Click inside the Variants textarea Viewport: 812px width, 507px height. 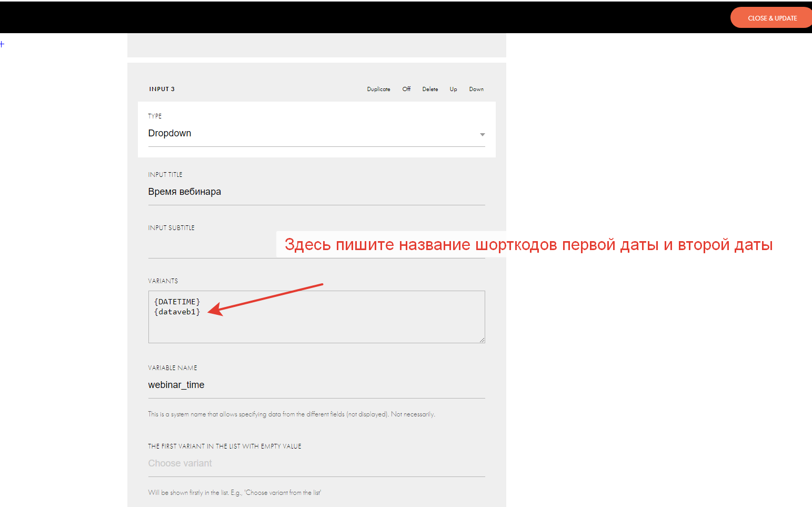click(316, 317)
